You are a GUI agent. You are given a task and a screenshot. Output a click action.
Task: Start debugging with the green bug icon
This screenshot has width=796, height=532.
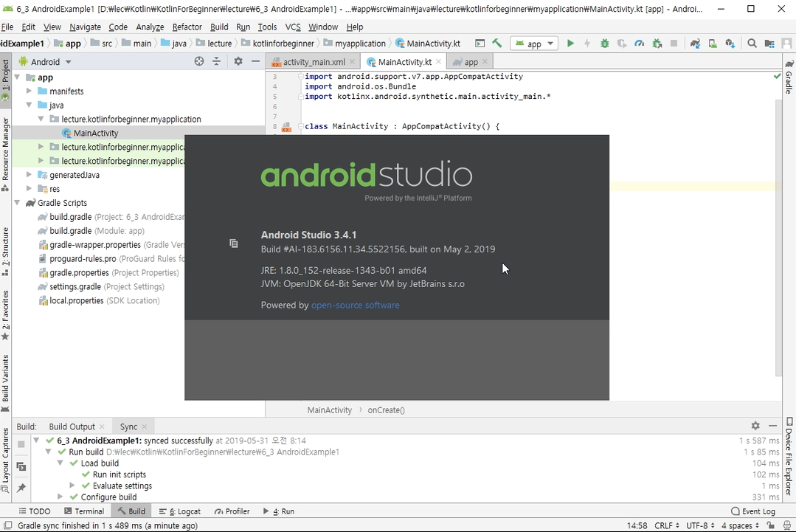coord(605,44)
